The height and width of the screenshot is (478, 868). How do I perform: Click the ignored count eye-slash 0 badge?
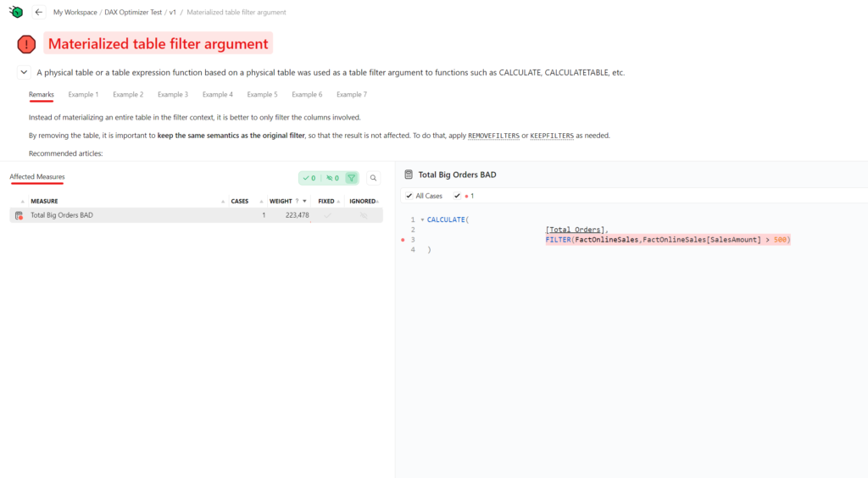(x=332, y=178)
